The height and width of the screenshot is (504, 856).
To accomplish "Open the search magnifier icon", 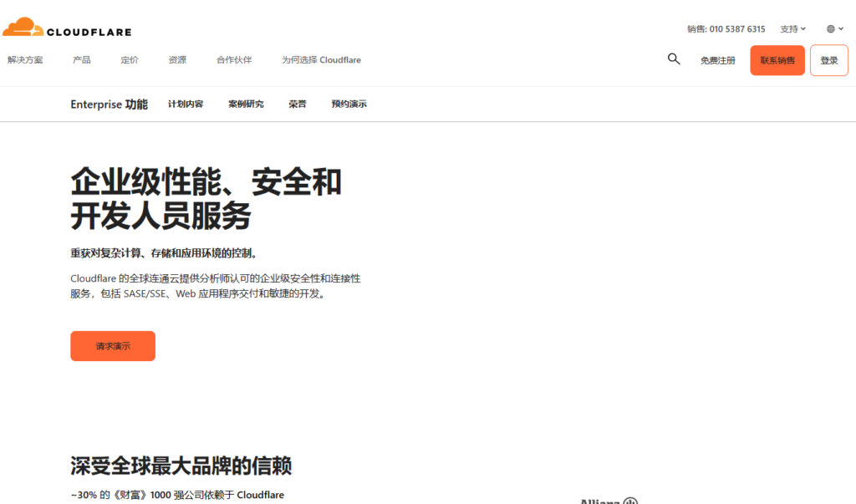I will point(674,59).
